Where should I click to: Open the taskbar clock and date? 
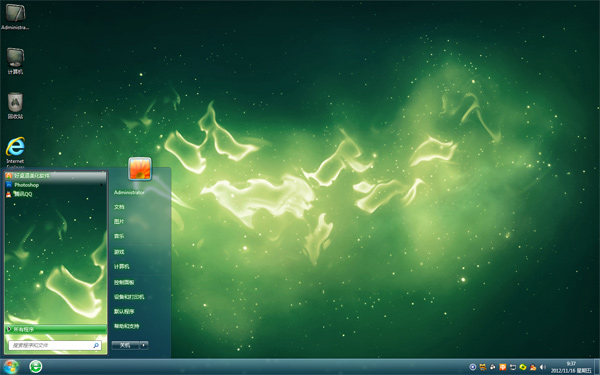pos(571,367)
